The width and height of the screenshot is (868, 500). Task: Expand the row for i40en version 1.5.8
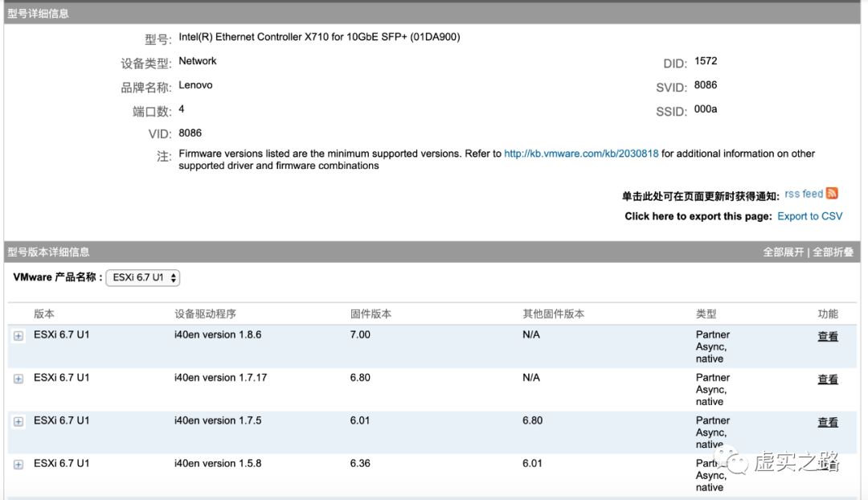pyautogui.click(x=18, y=463)
